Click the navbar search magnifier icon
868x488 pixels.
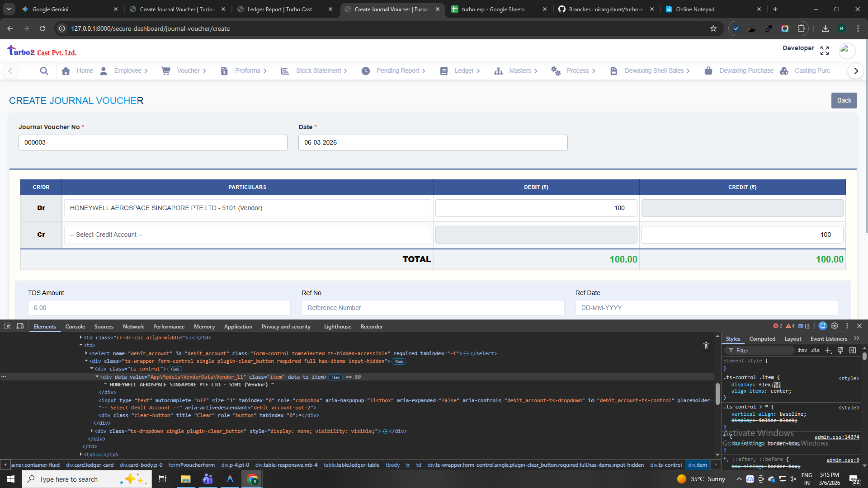44,71
